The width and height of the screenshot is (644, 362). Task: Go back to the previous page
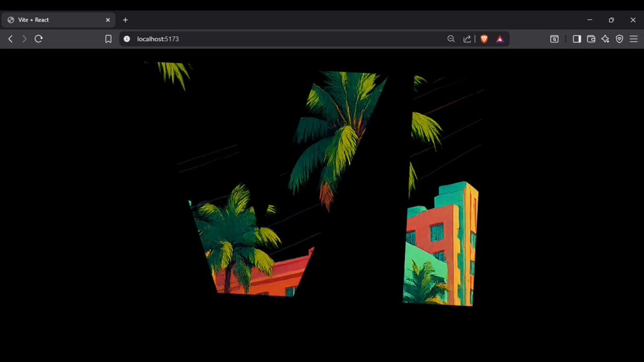[x=10, y=39]
